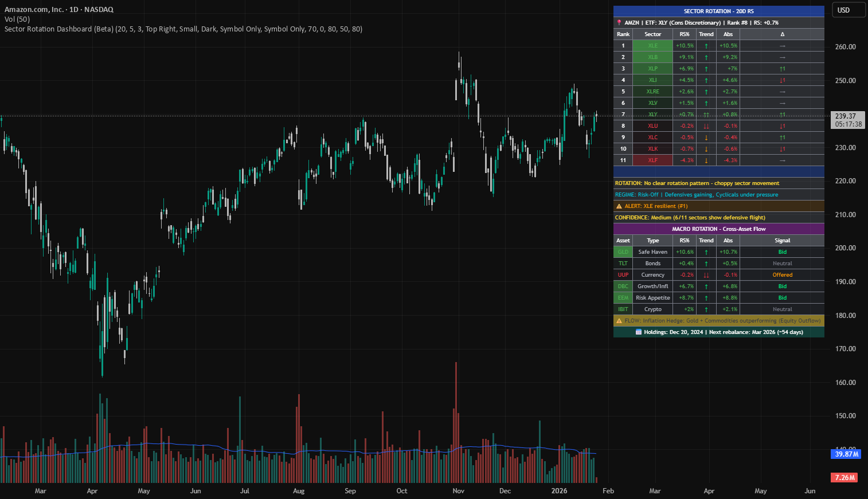This screenshot has width=868, height=499.
Task: Toggle the USD currency button on the price scale
Action: tap(849, 10)
